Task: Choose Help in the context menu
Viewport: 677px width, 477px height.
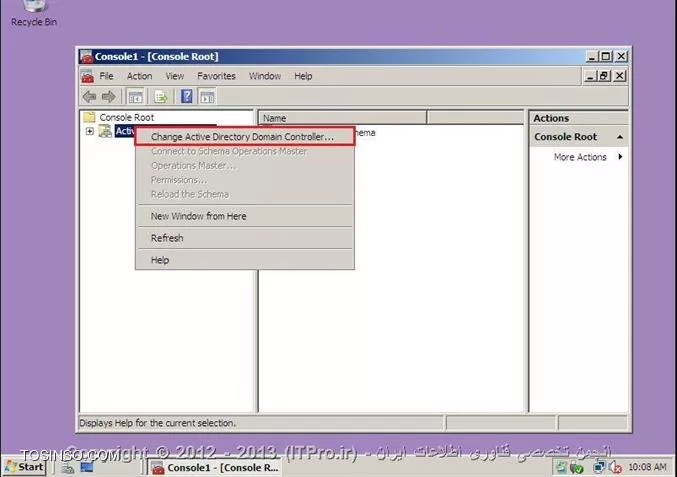Action: pyautogui.click(x=245, y=260)
